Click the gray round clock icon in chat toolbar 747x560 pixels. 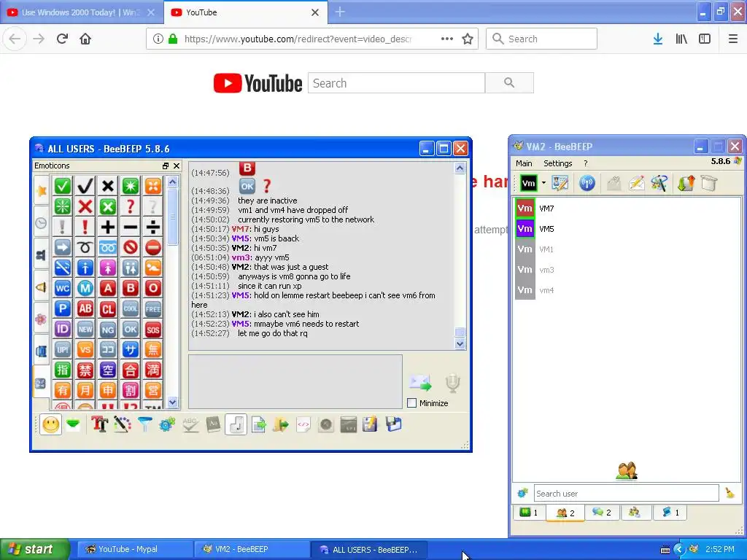[326, 424]
